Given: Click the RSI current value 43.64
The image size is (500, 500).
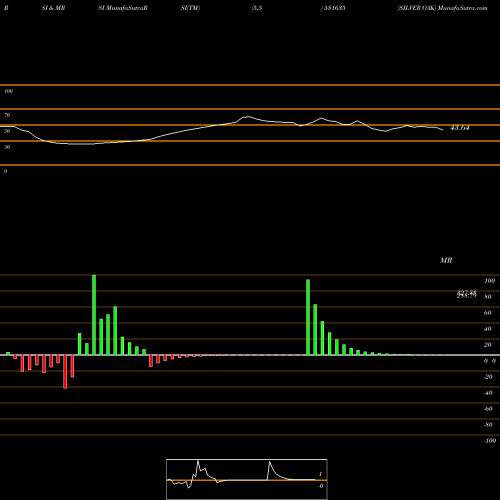Looking at the screenshot, I should point(460,128).
